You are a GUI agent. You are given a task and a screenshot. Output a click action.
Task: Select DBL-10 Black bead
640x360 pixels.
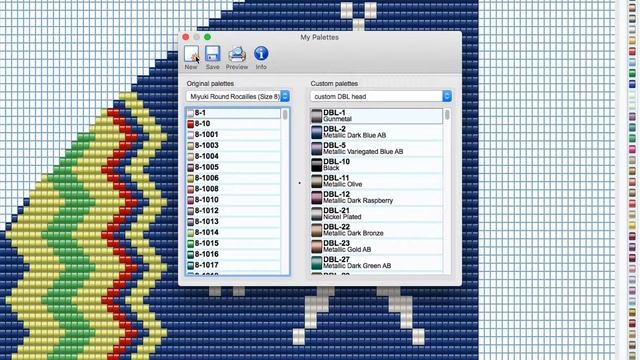[376, 165]
